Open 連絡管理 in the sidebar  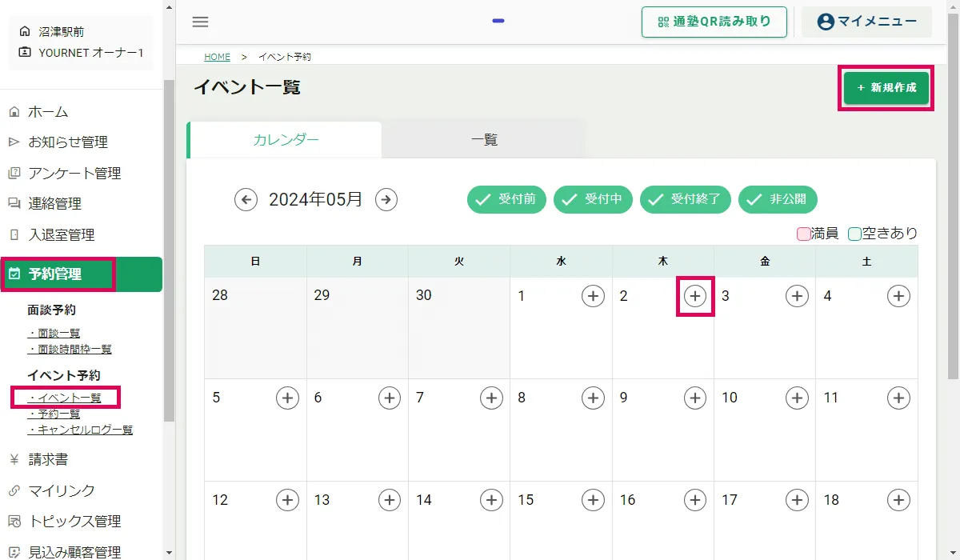(x=81, y=204)
